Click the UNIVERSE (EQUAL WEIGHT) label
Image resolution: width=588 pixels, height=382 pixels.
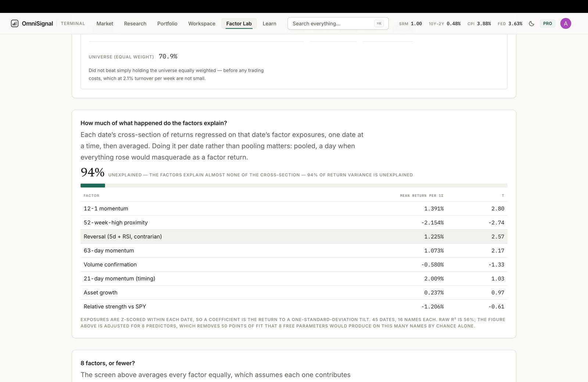click(x=121, y=57)
